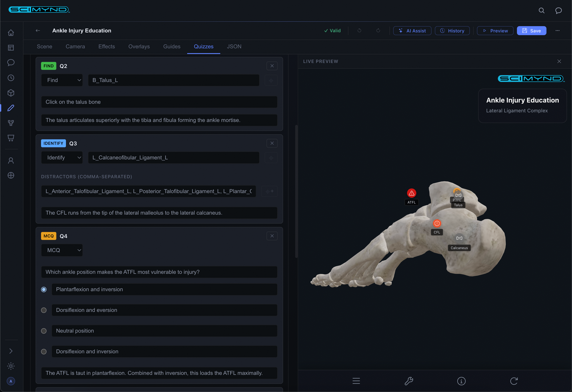Open the 3D assets panel in the sidebar
Image resolution: width=572 pixels, height=392 pixels.
pyautogui.click(x=11, y=93)
